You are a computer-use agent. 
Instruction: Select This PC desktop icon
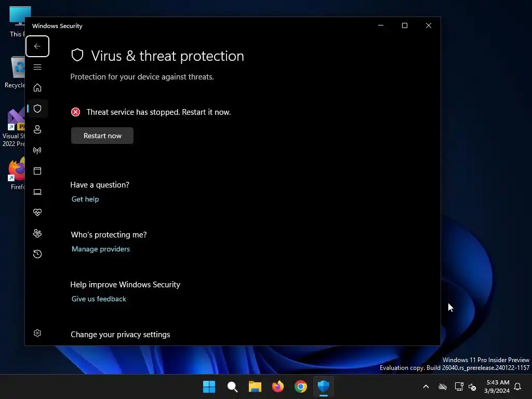[18, 22]
